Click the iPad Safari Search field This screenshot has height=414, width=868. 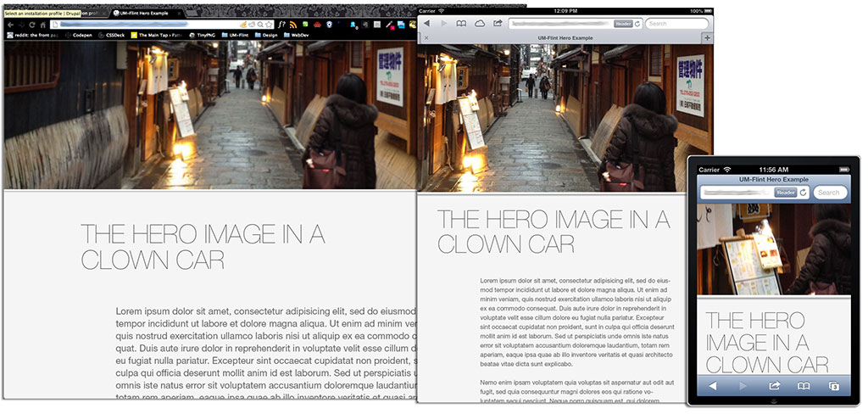pyautogui.click(x=676, y=24)
